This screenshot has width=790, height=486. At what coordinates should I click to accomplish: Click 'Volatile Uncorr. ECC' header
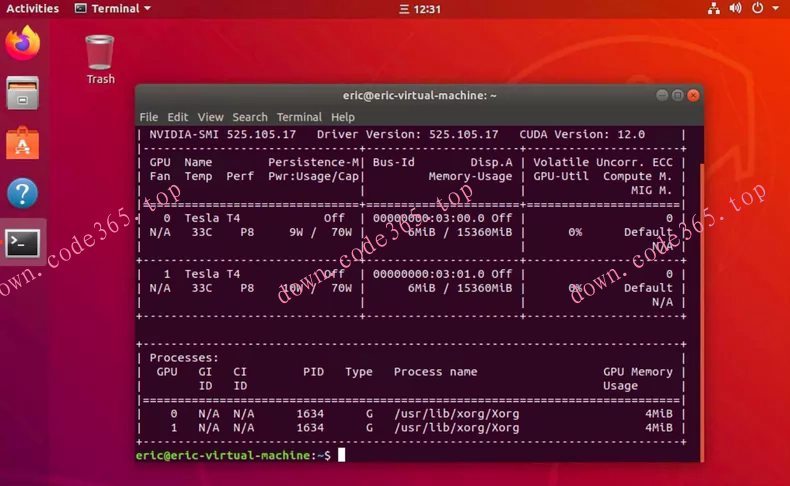tap(603, 162)
